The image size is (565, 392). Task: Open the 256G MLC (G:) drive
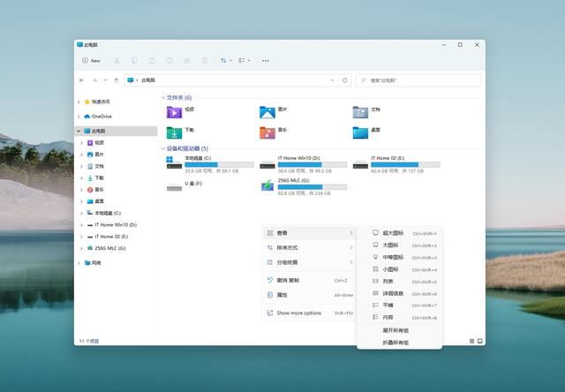coord(267,185)
